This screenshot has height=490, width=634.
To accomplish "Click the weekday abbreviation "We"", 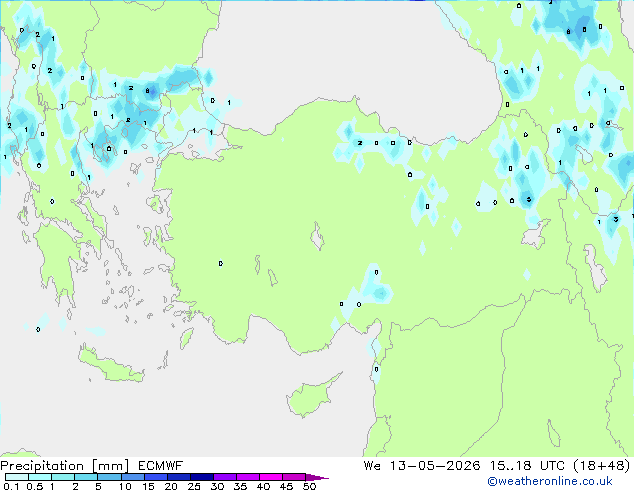I will click(x=372, y=466).
